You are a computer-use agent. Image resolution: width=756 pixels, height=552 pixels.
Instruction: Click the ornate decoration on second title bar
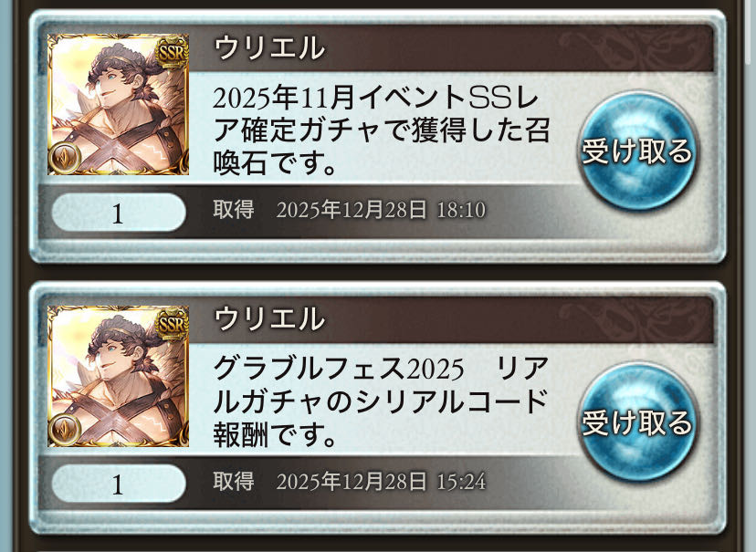(635, 318)
